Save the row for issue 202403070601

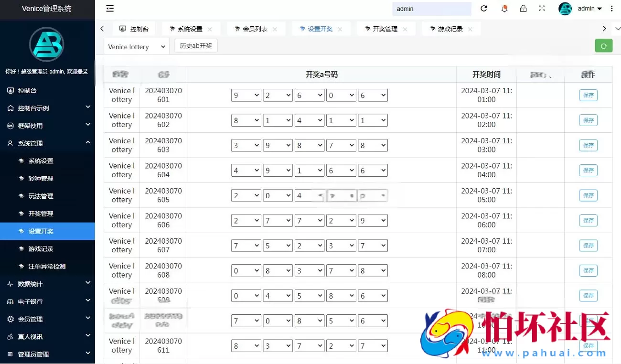coord(588,95)
